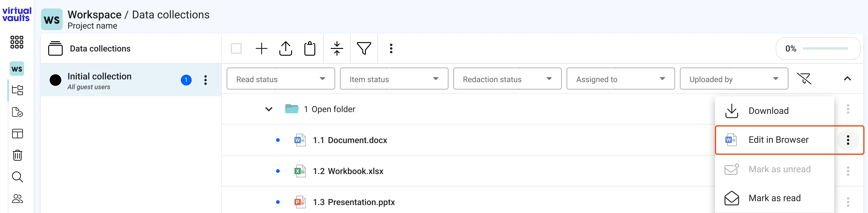Click the Data collections panel title

point(100,49)
